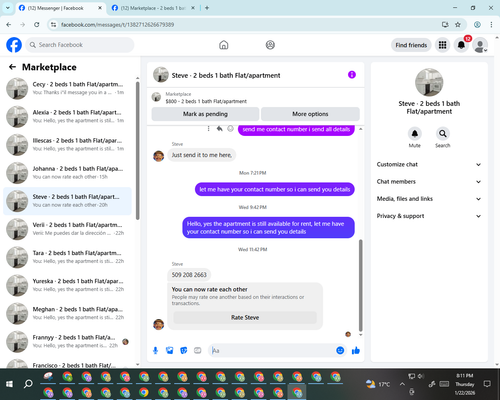Open Veril conversation in list
Image resolution: width=500 pixels, height=400 pixels.
point(68,229)
